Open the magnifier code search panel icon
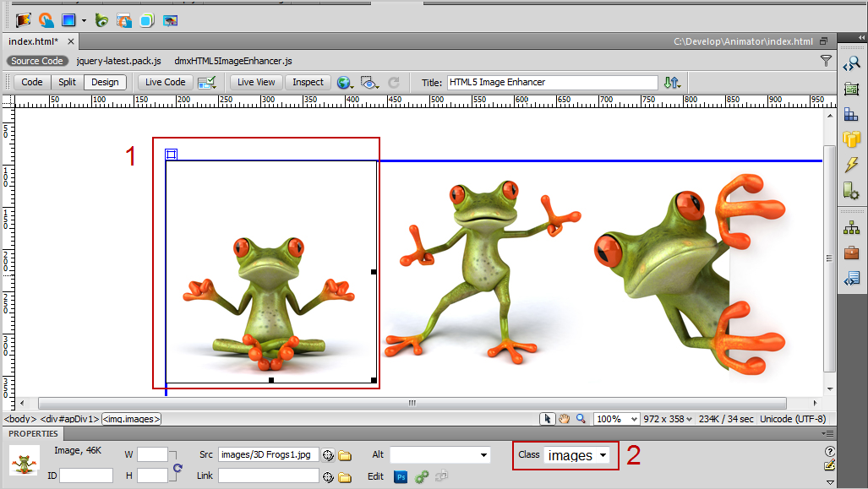The width and height of the screenshot is (868, 489). pyautogui.click(x=851, y=64)
